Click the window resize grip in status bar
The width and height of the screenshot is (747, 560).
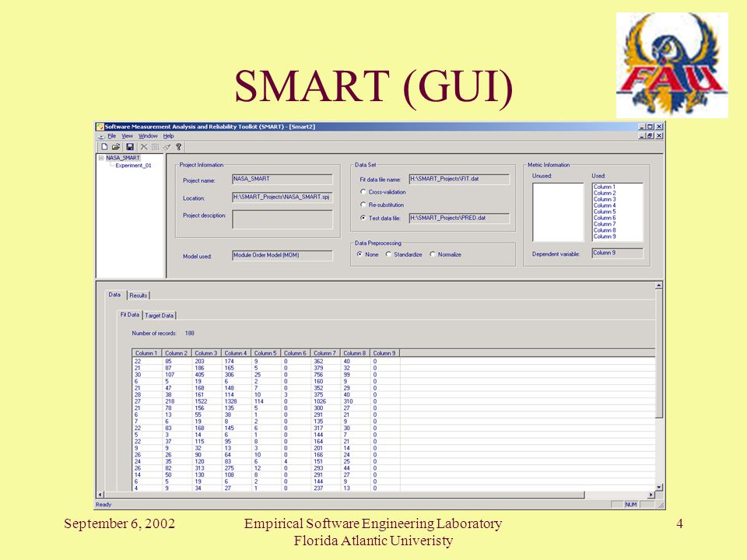coord(661,506)
